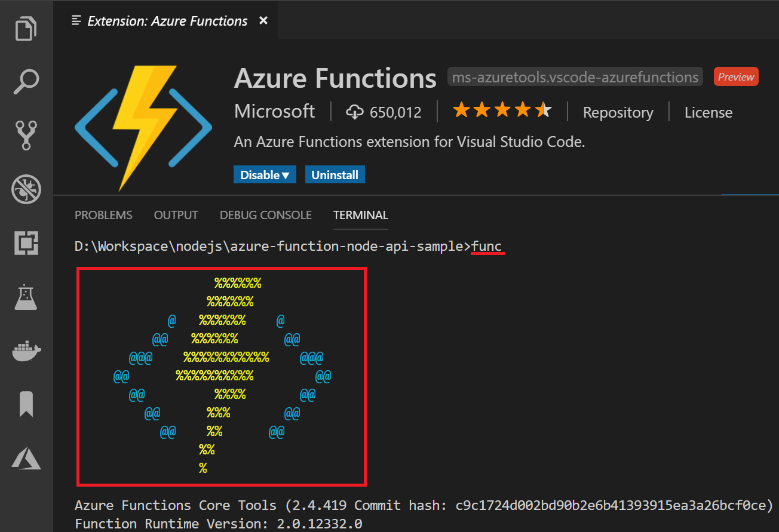Open the Azure view in activity bar
The height and width of the screenshot is (532, 779).
26,458
